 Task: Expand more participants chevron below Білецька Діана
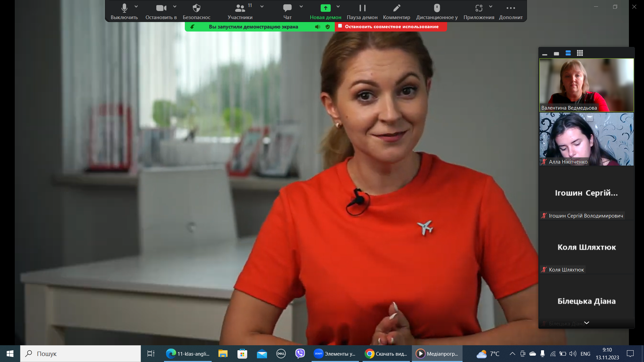[x=587, y=323]
